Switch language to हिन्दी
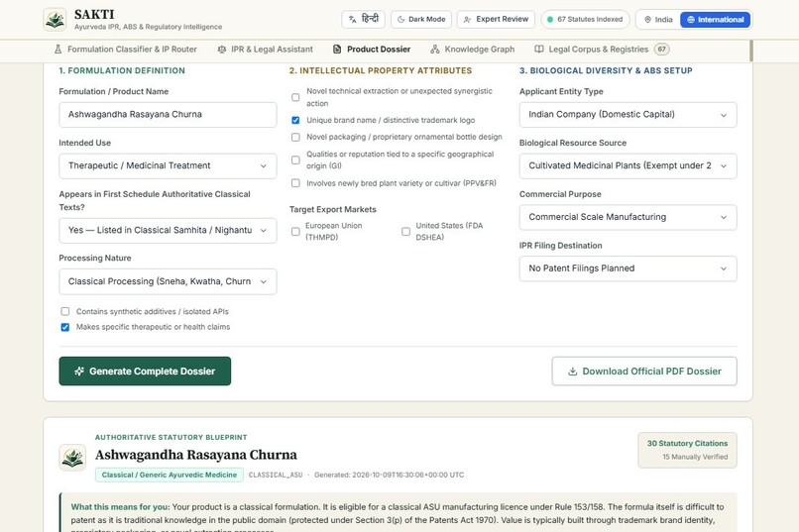Screen dimensions: 799x532 coord(364,20)
